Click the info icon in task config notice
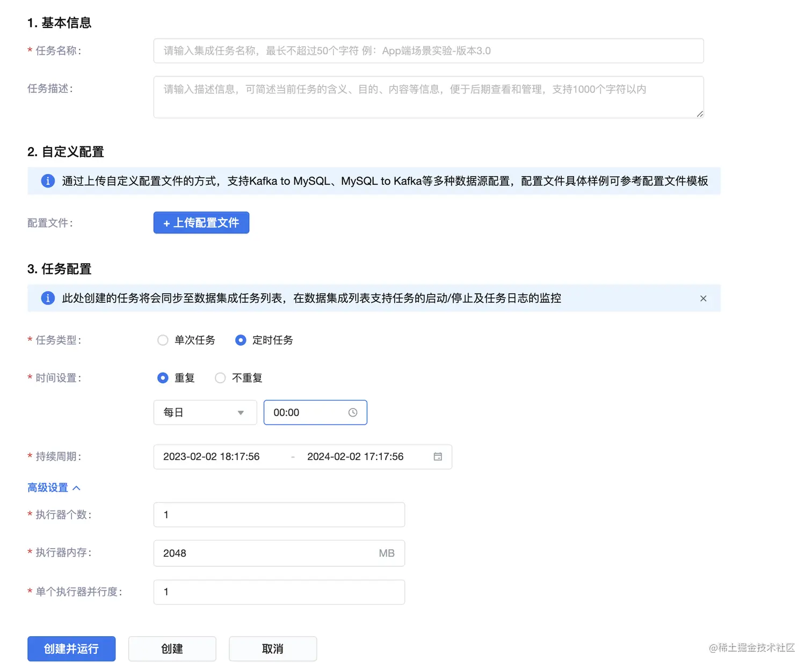The image size is (812, 670). point(48,298)
